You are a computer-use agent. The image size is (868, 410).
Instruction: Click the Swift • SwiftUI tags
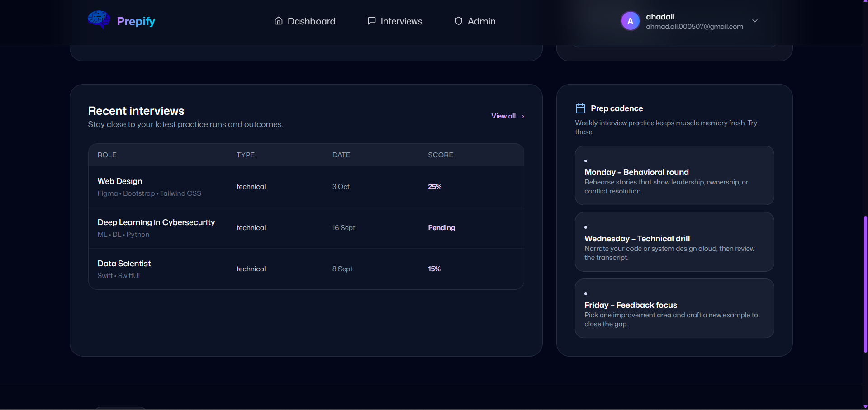tap(119, 276)
